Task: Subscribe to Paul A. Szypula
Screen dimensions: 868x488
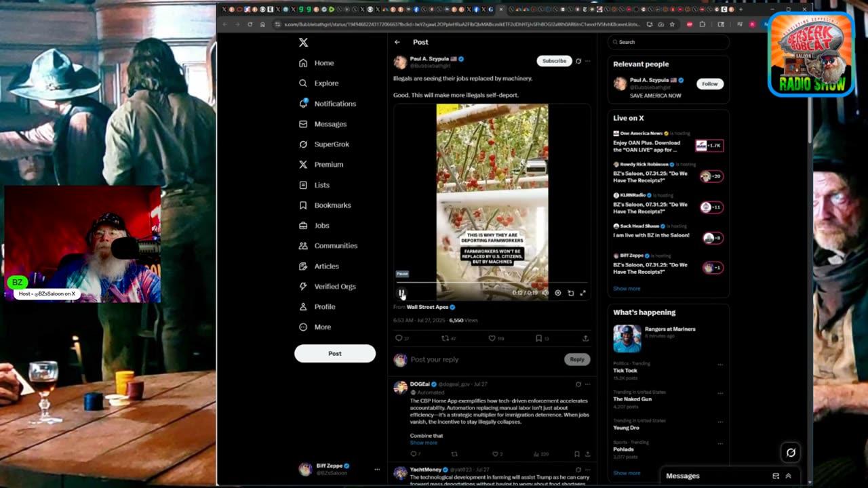Action: 554,61
